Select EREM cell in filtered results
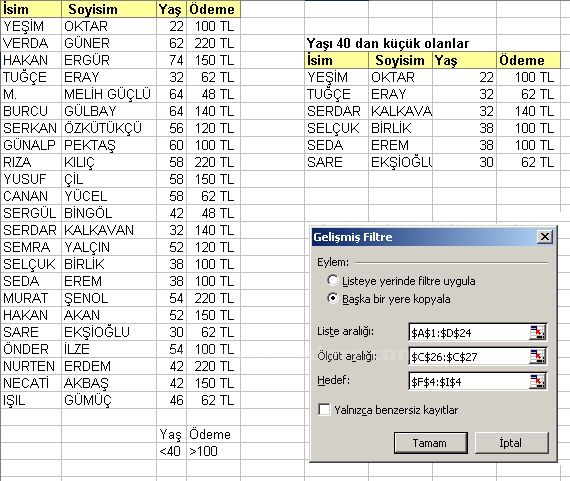The width and height of the screenshot is (570, 481). point(400,145)
